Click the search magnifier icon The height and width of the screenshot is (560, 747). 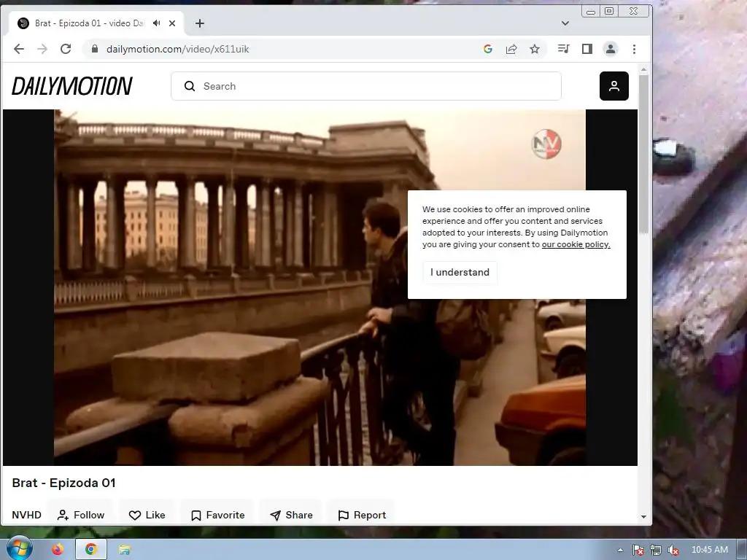click(190, 86)
